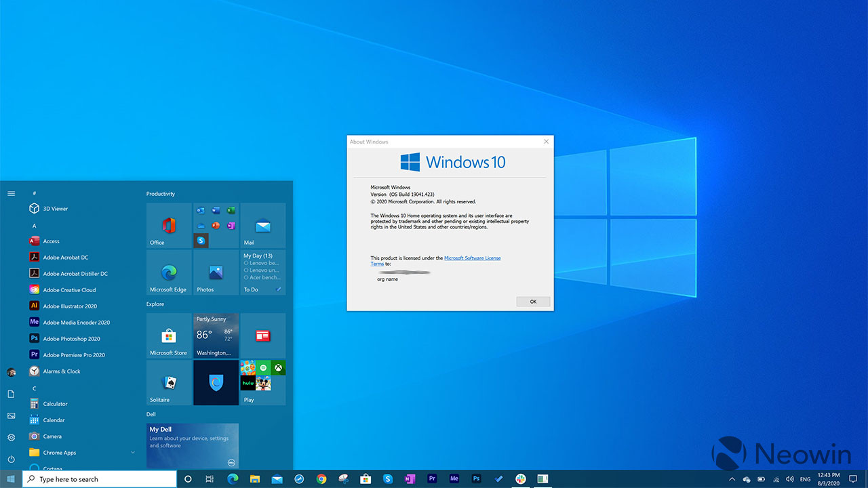
Task: Open Task View on the taskbar
Action: tap(210, 479)
